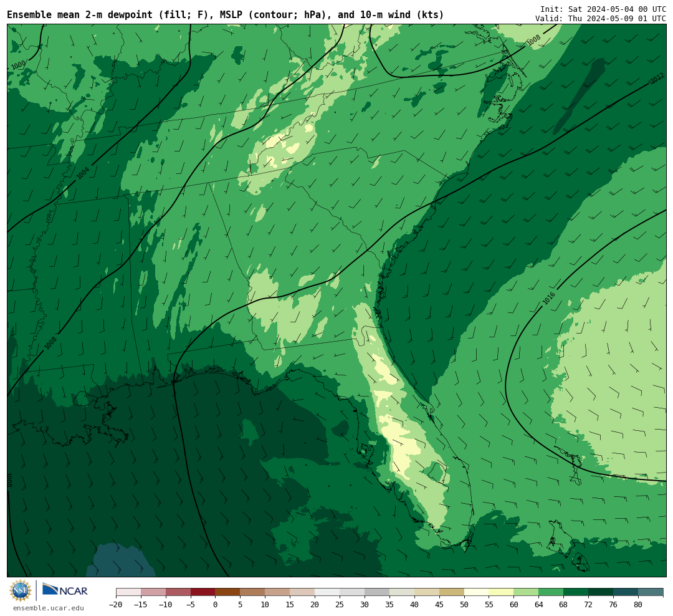Select the gray 30 to 35 colorbar swatch
The width and height of the screenshot is (673, 616).
click(x=377, y=592)
